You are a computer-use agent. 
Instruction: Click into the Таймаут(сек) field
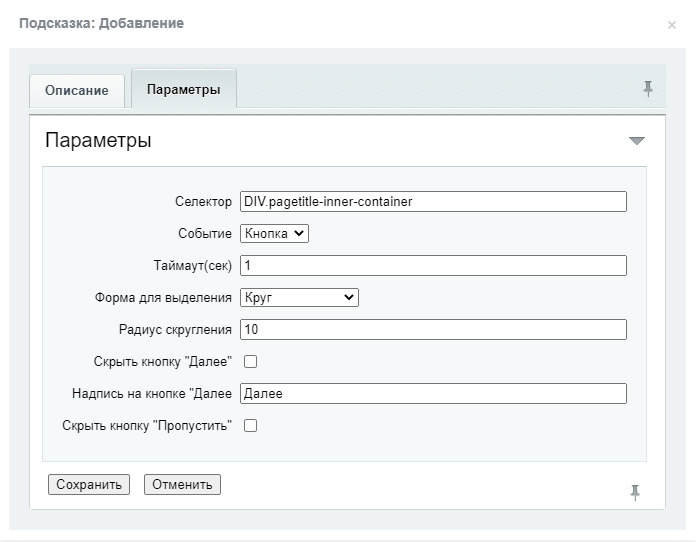point(433,265)
